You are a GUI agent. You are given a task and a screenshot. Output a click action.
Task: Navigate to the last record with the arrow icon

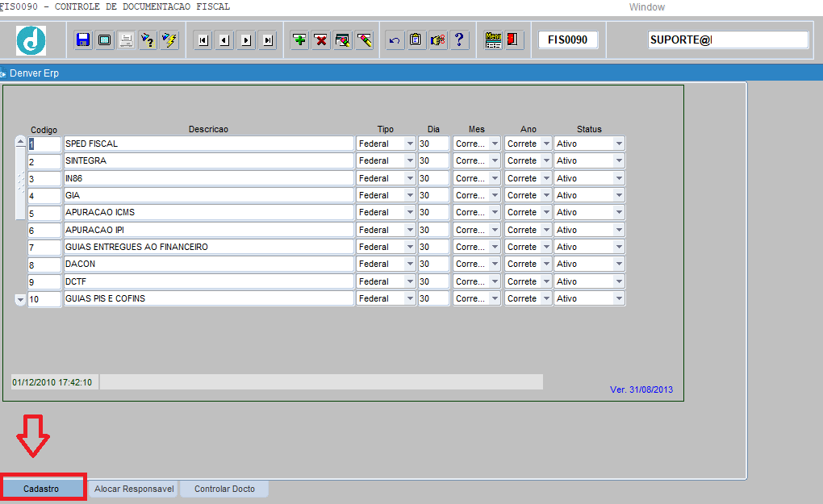click(266, 40)
